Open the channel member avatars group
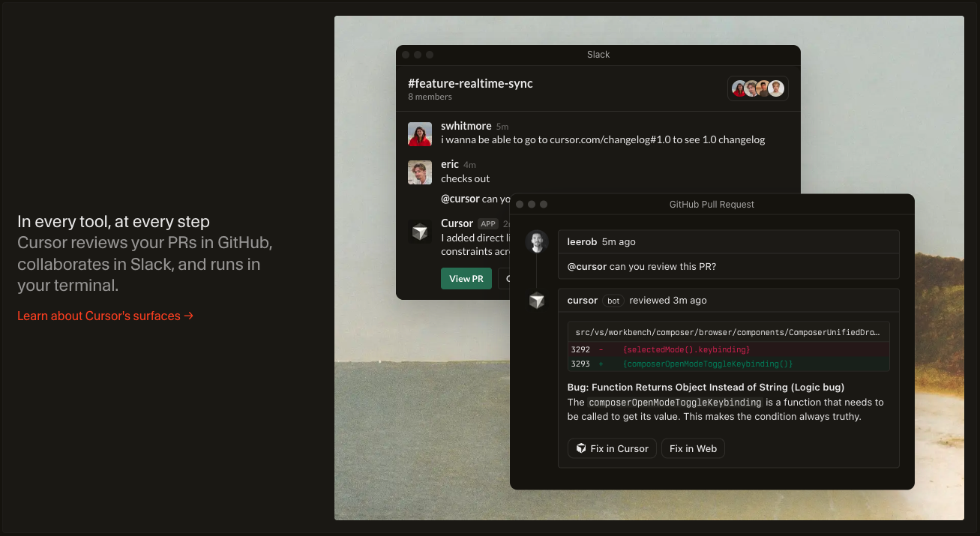980x536 pixels. (x=757, y=88)
